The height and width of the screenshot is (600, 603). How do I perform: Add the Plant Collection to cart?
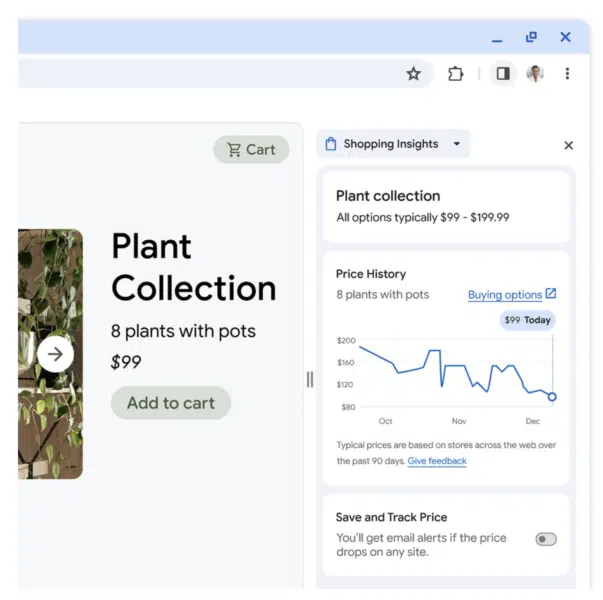171,403
